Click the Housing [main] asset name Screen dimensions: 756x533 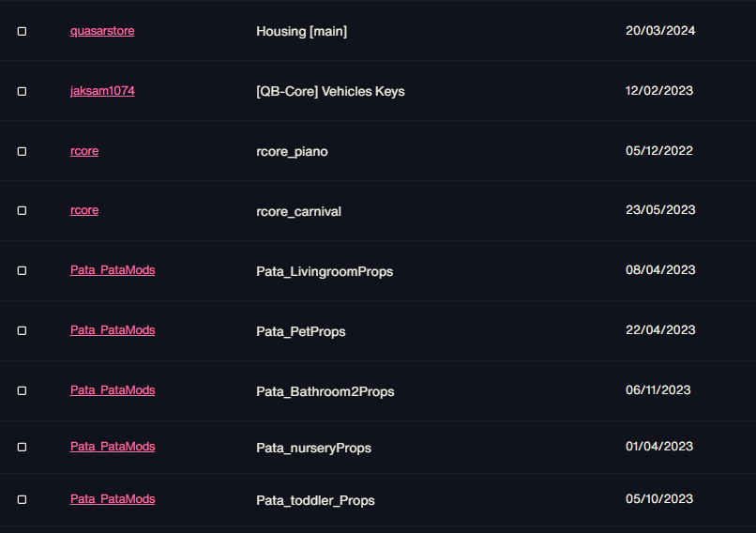tap(302, 31)
